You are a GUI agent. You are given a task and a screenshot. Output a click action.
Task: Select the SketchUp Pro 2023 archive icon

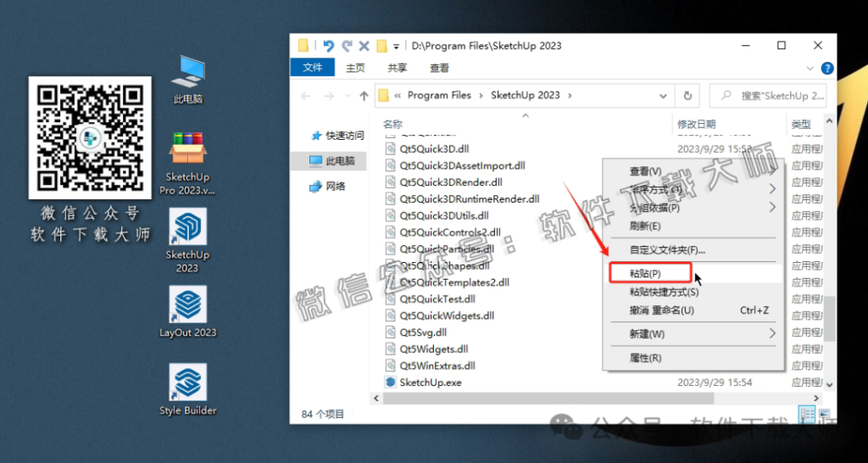click(187, 164)
